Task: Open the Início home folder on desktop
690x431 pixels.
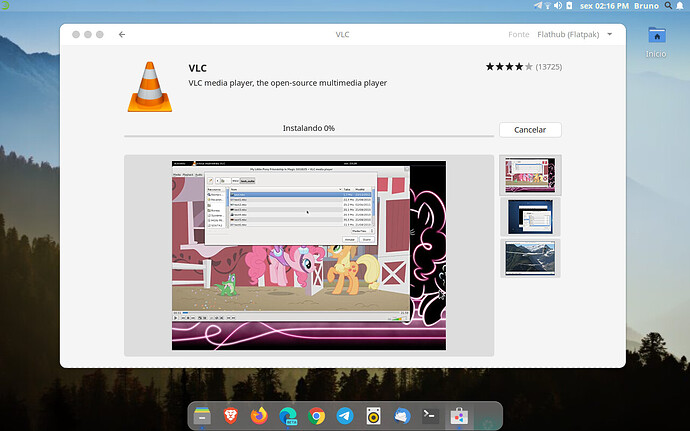Action: pos(657,42)
